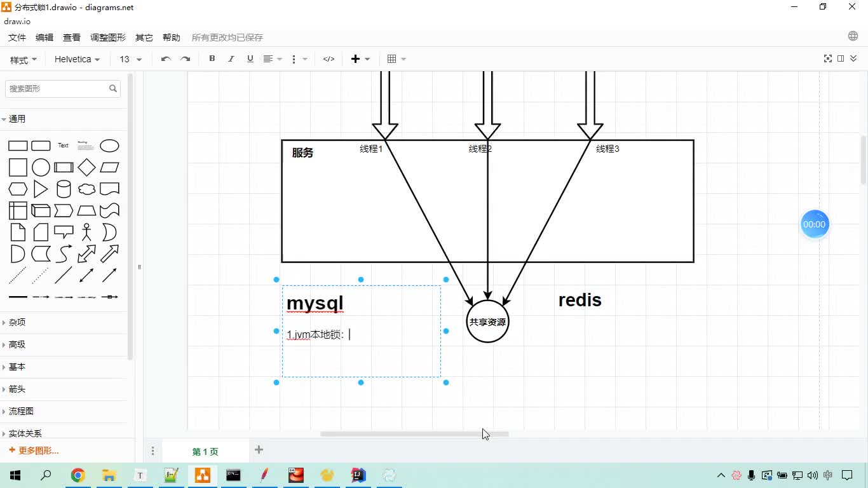Select the cylinder shape
Screen dimensions: 868x488
[64, 189]
